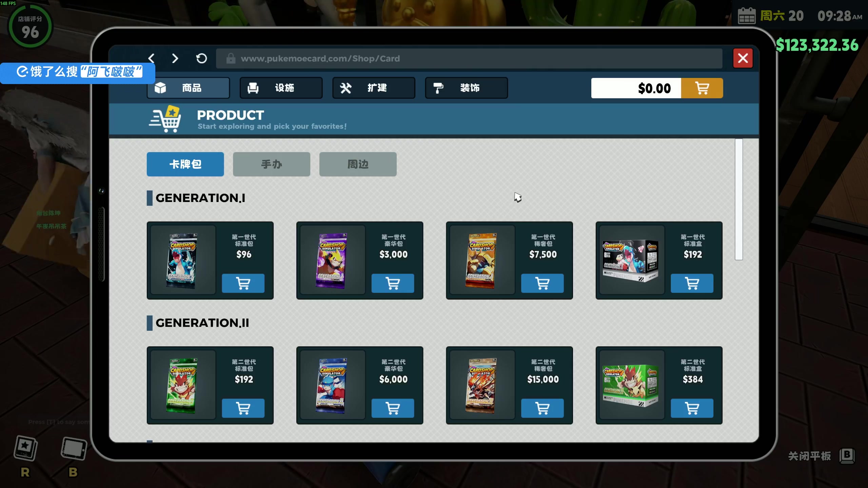This screenshot has height=488, width=868.
Task: Close the tablet with the red X
Action: pyautogui.click(x=743, y=58)
